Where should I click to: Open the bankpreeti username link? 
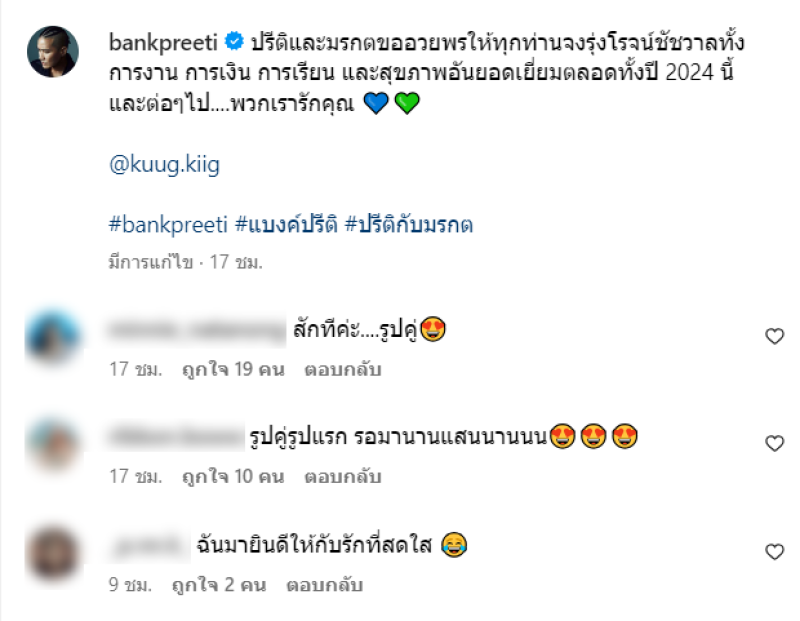click(163, 42)
